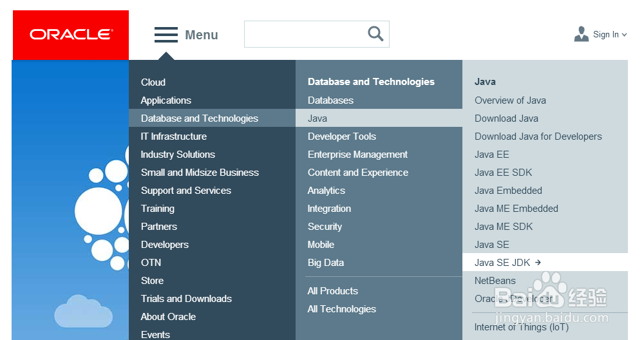Click the user profile icon
644x340 pixels.
click(x=581, y=35)
